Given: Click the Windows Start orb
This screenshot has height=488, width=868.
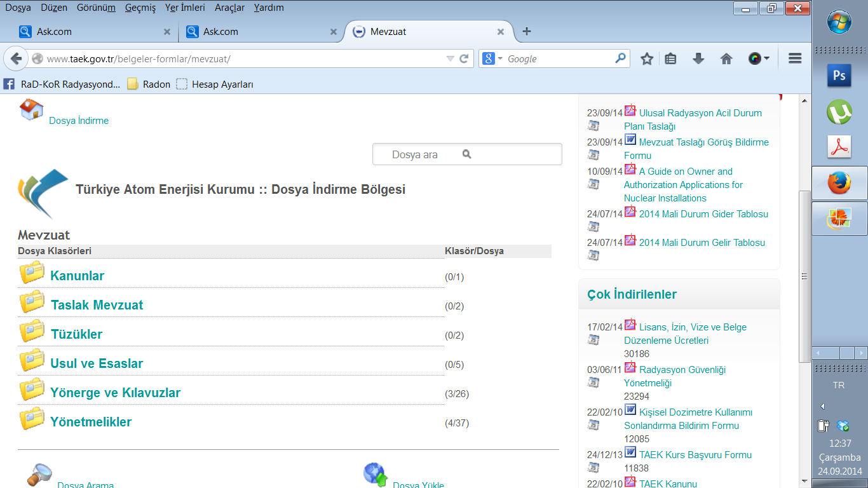Looking at the screenshot, I should click(x=839, y=22).
